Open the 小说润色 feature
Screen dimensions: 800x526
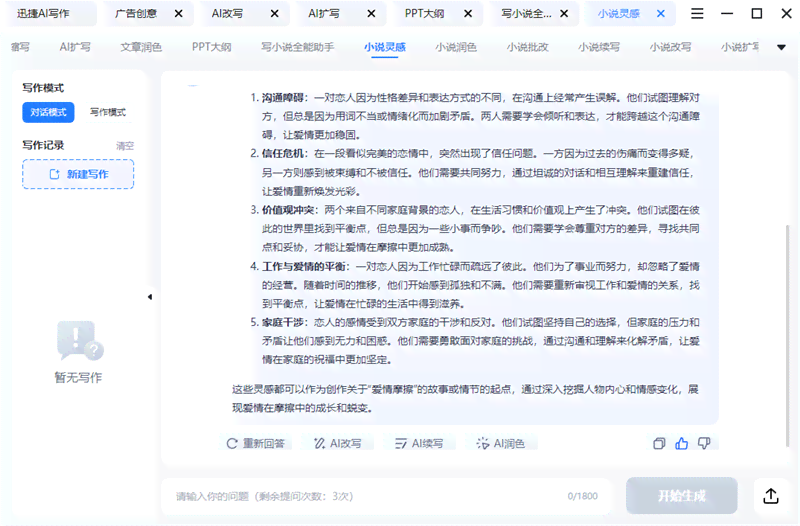point(456,47)
